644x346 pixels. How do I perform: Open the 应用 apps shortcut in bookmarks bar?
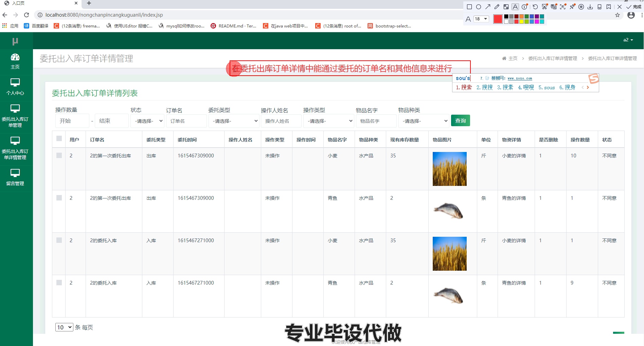point(10,26)
